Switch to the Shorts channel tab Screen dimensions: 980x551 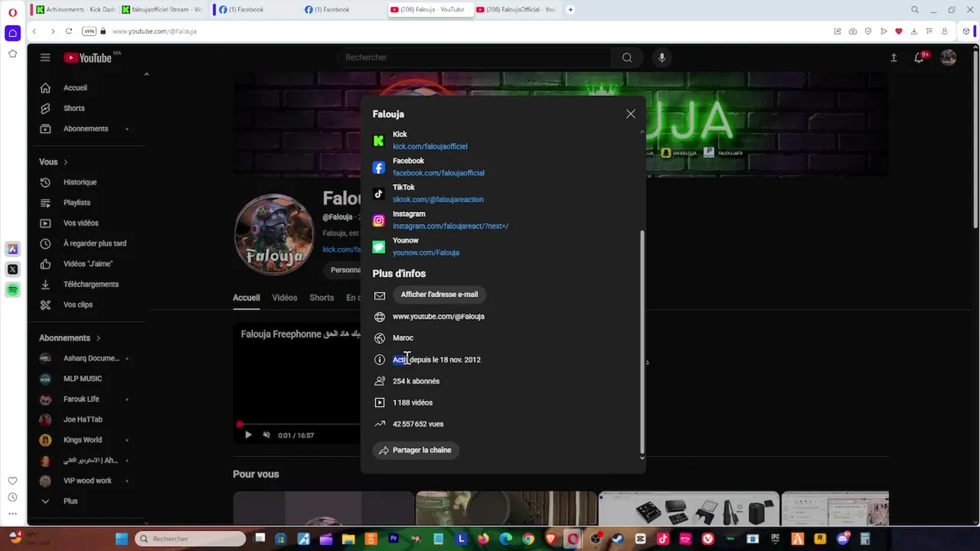(x=322, y=298)
